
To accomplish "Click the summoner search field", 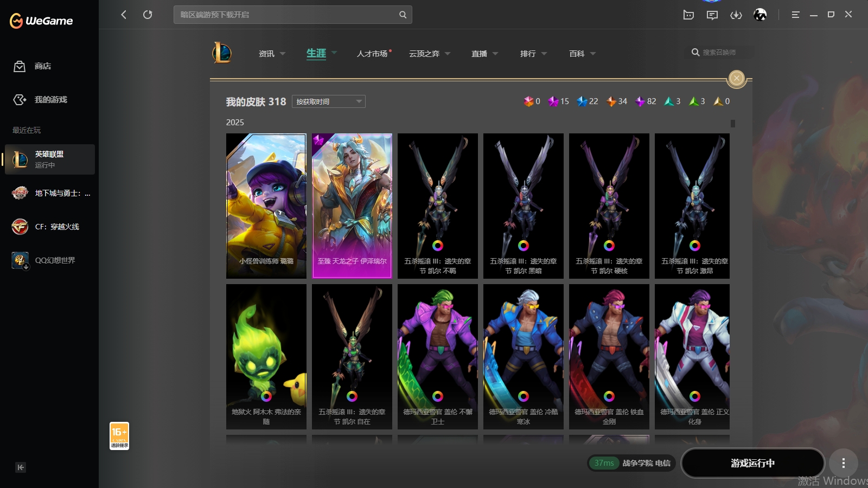I will 722,53.
